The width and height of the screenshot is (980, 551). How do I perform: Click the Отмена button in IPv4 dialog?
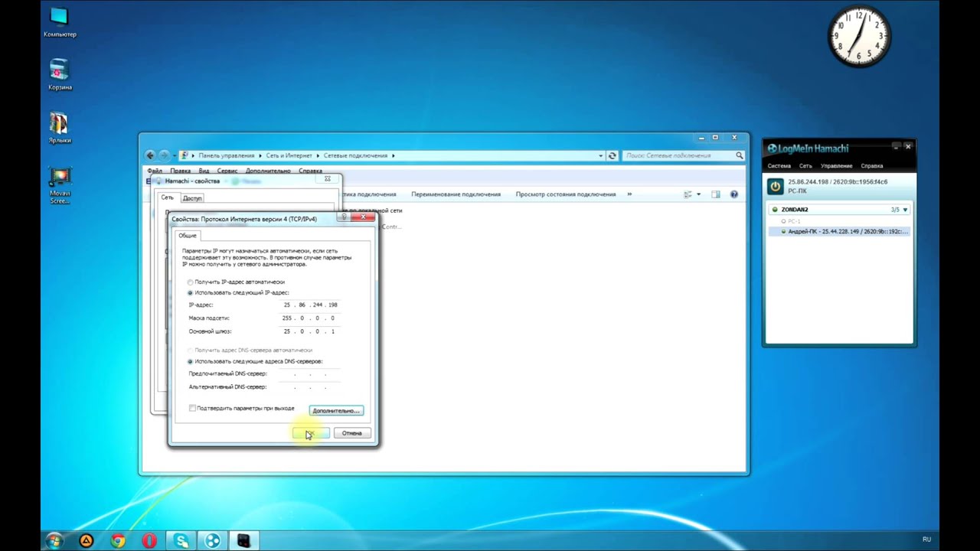coord(352,433)
